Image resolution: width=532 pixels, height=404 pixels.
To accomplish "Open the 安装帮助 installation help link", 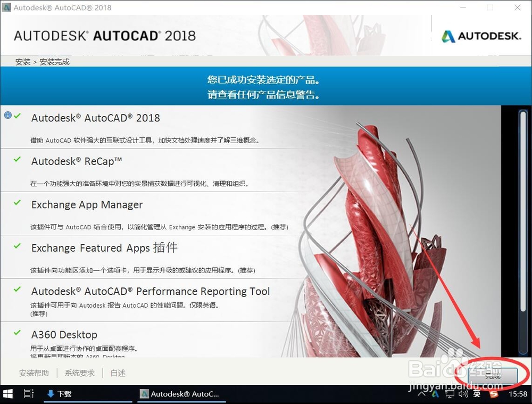I will click(34, 373).
